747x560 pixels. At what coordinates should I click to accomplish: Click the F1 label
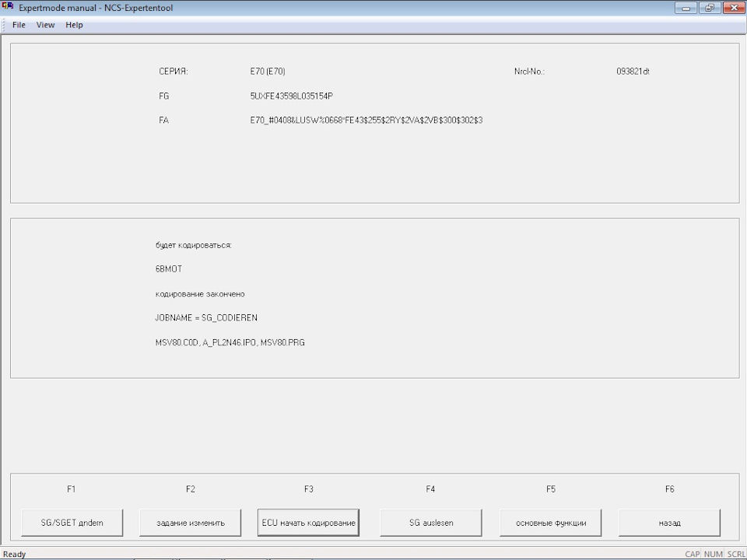coord(71,488)
